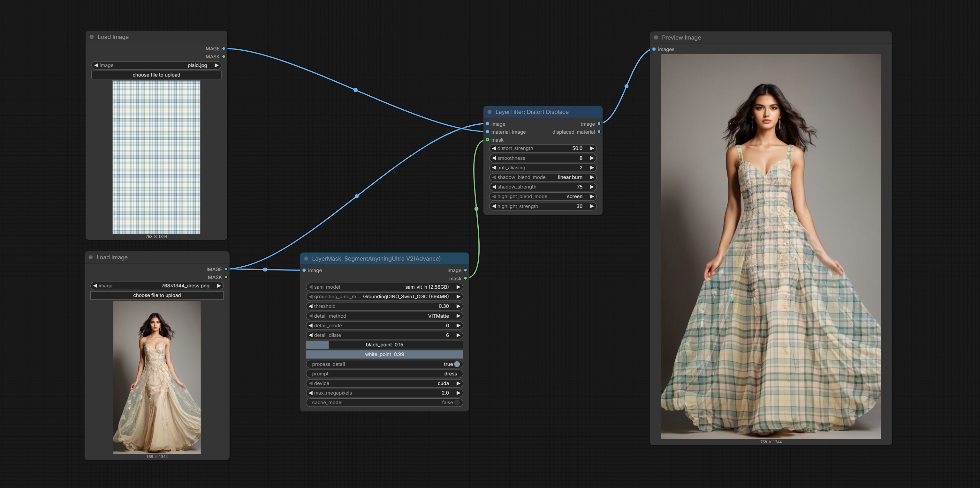Click the images input port on Preview Image
The height and width of the screenshot is (488, 980).
pyautogui.click(x=654, y=49)
